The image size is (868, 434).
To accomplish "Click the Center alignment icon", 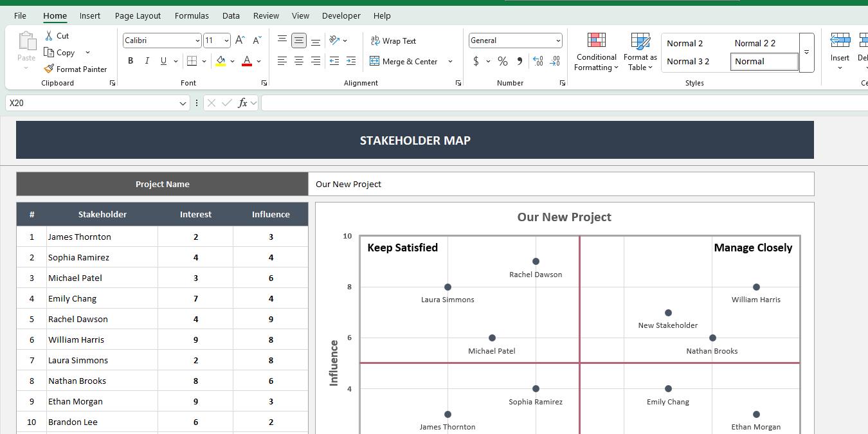I will click(298, 61).
